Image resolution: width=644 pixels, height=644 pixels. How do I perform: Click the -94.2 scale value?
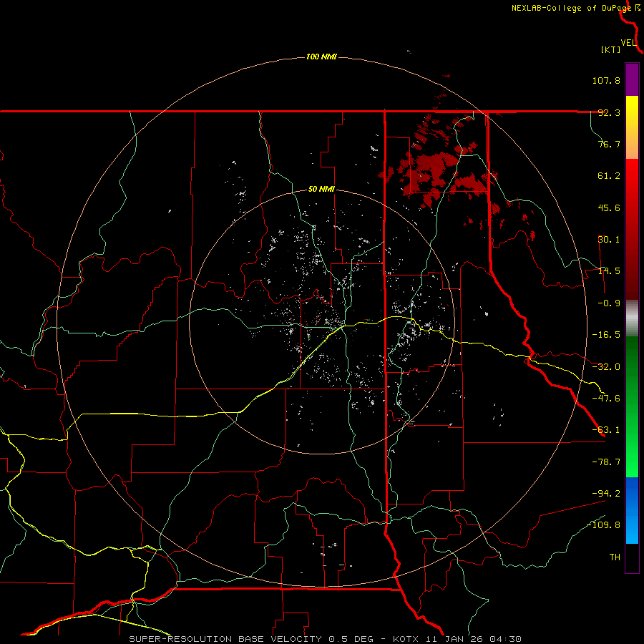pos(606,493)
